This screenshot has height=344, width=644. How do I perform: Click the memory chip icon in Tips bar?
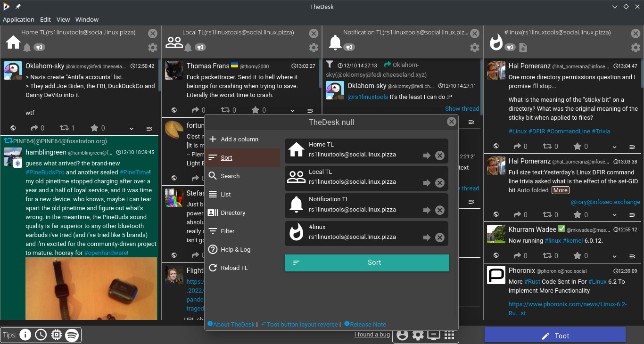click(x=57, y=335)
